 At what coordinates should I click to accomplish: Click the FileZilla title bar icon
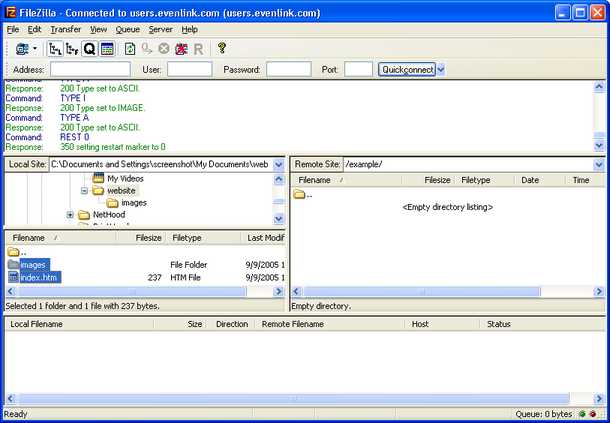tap(11, 13)
